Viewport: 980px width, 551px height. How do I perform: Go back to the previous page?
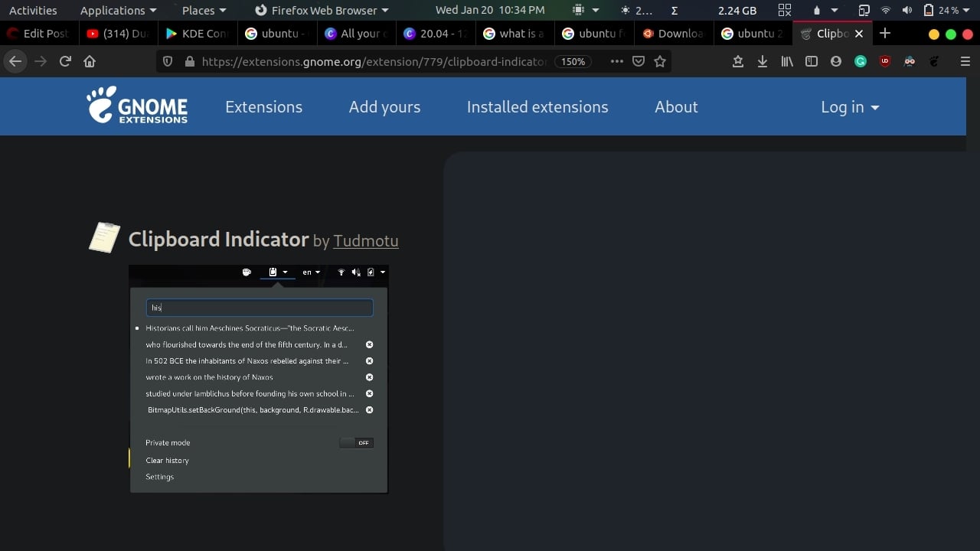15,61
